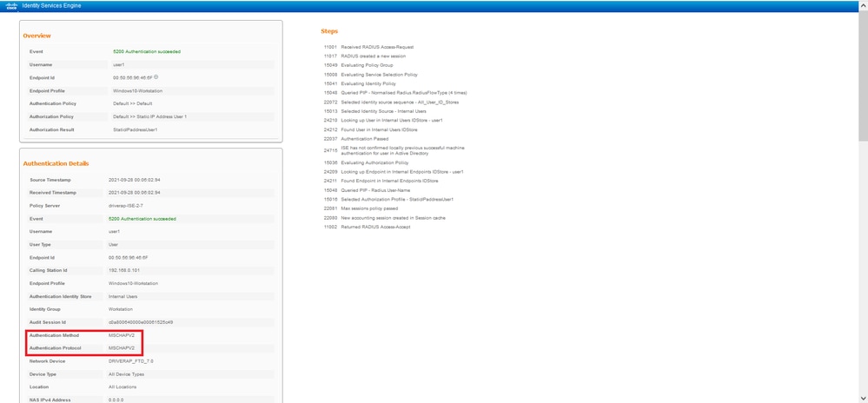Select "Windows10-Workstation" in the Overview panel
Viewport: 868px width, 403px height.
(x=138, y=90)
